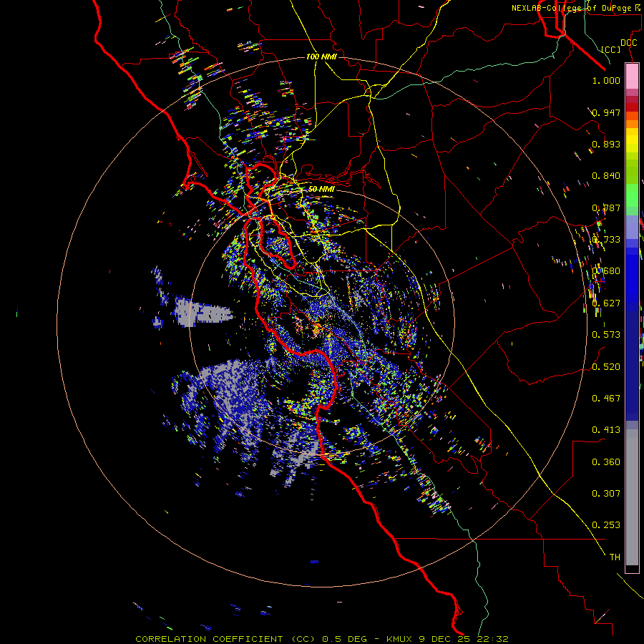Click the Correlation Coefficient KMUX caption at bottom
This screenshot has width=644, height=644.
coord(322,639)
